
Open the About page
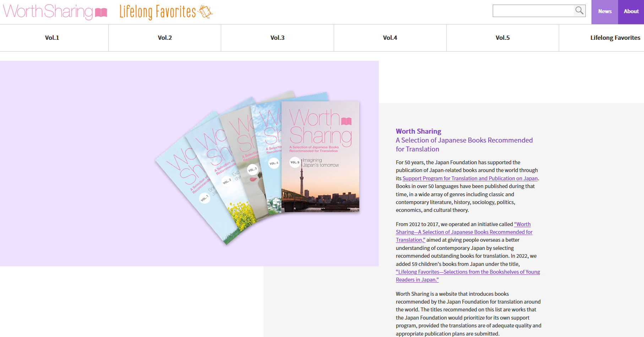(631, 12)
